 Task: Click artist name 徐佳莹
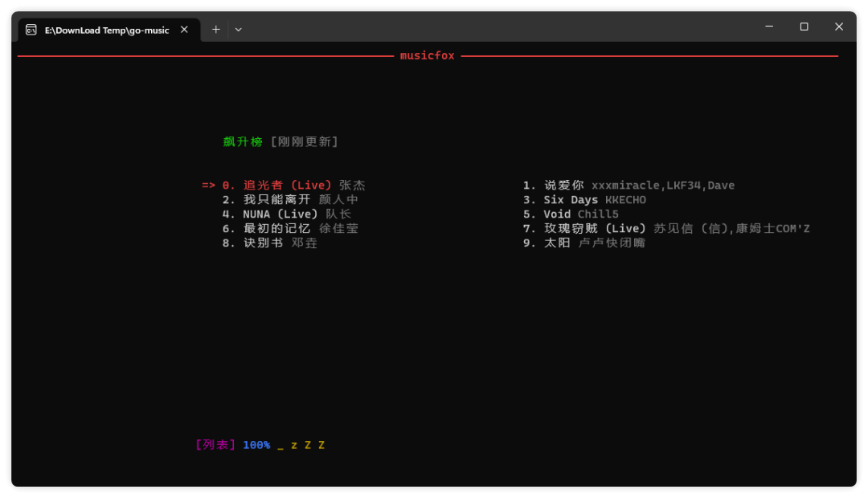click(339, 229)
